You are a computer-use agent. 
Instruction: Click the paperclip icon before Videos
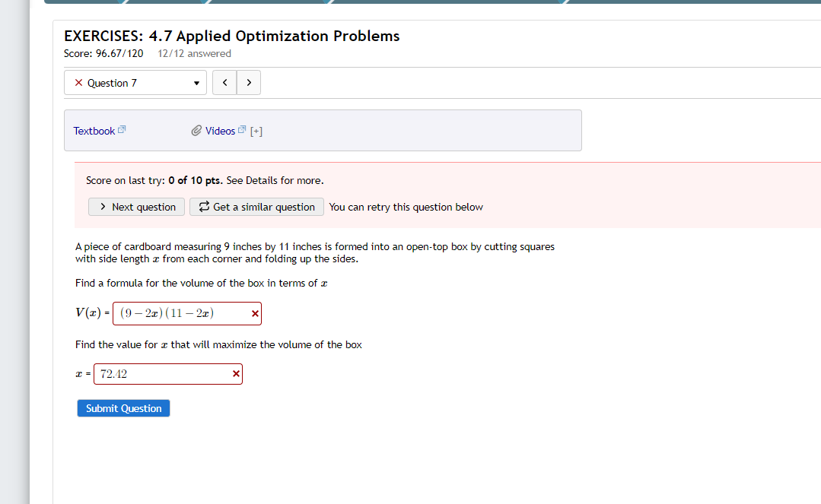pyautogui.click(x=197, y=130)
